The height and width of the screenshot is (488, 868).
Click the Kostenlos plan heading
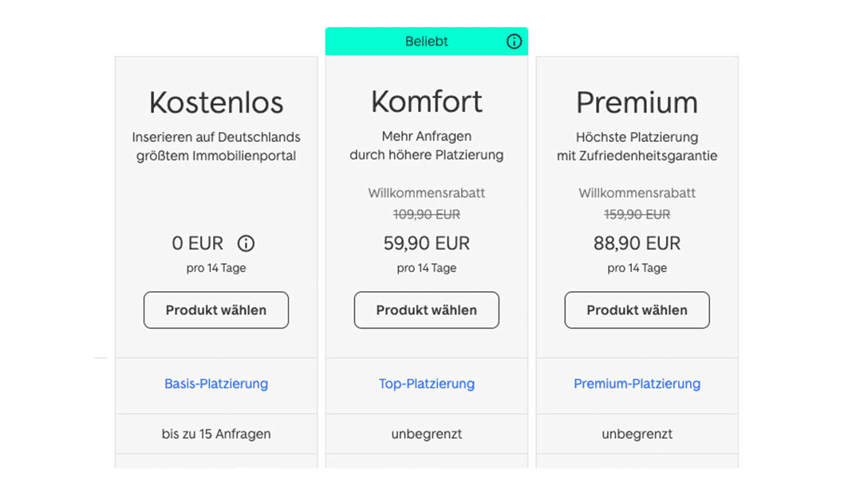216,103
